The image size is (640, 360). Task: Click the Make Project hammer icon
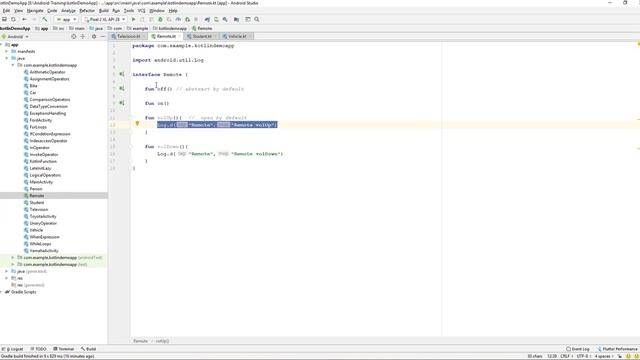click(x=44, y=19)
